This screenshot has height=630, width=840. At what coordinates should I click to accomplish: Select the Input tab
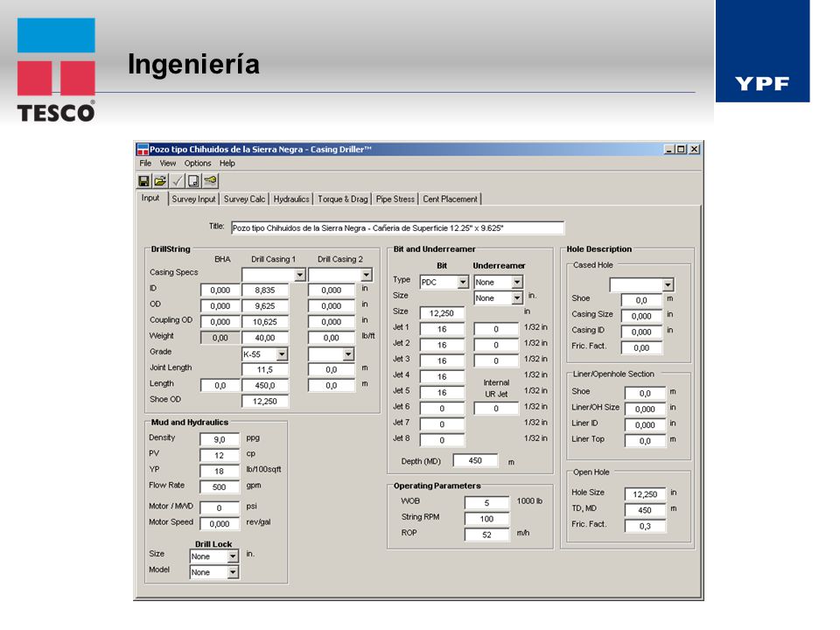(150, 199)
